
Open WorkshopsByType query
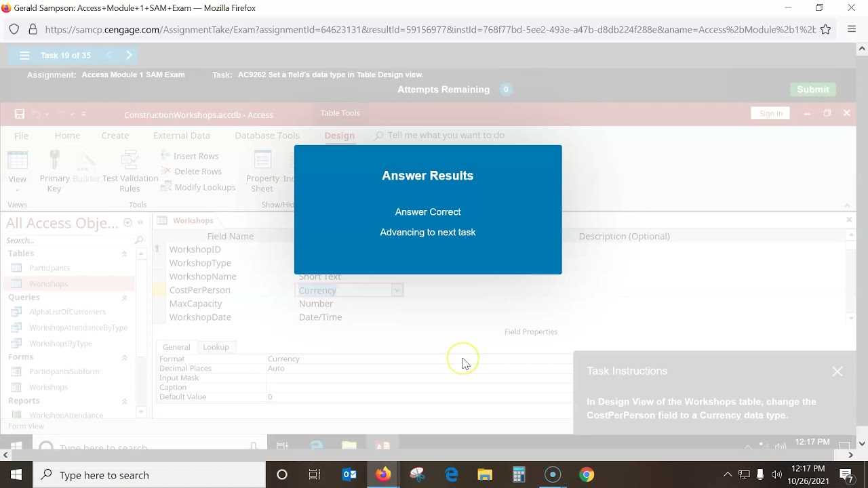60,344
